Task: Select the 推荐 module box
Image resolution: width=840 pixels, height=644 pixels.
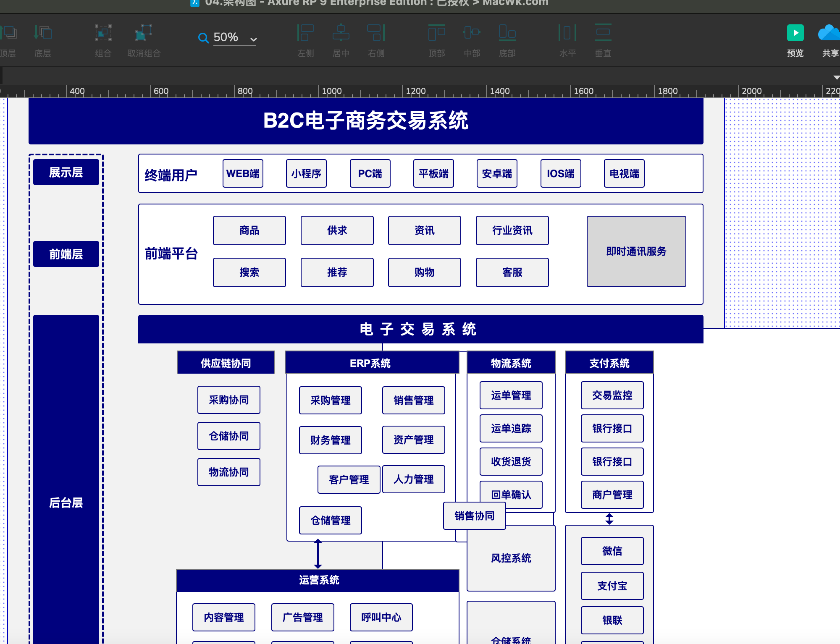Action: pos(337,272)
